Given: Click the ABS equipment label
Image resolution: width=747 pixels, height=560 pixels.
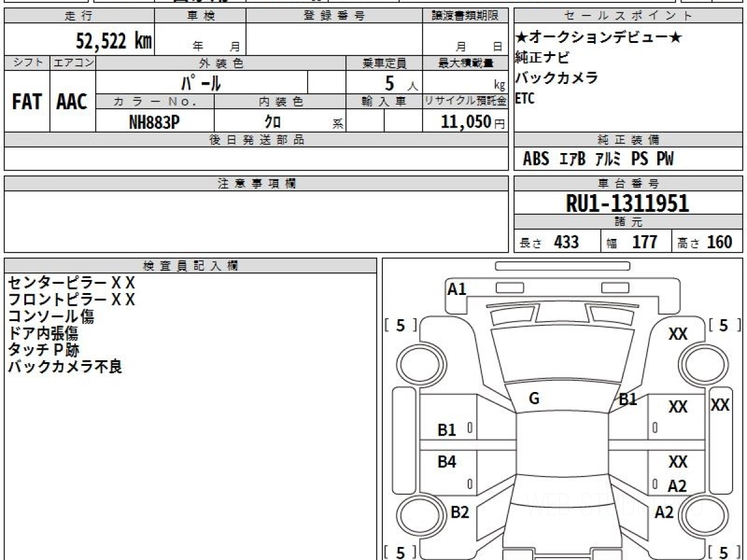Looking at the screenshot, I should tap(535, 159).
